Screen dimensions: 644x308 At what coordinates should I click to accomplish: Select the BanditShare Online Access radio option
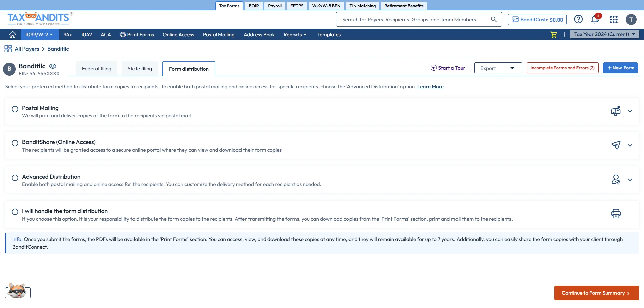(15, 143)
